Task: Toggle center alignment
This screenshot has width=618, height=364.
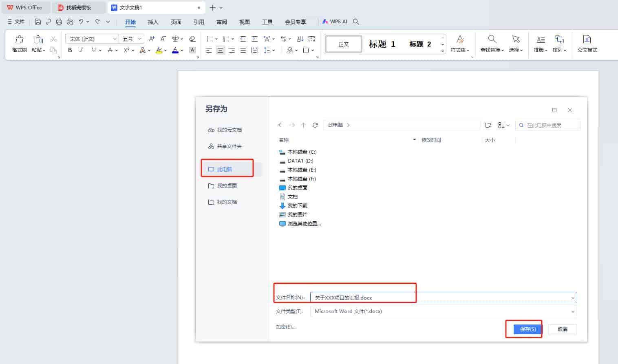Action: click(220, 50)
